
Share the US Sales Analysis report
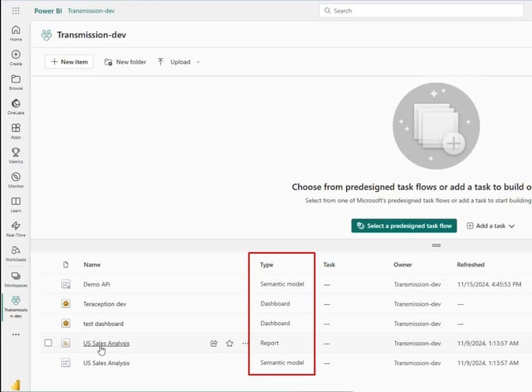click(x=214, y=344)
